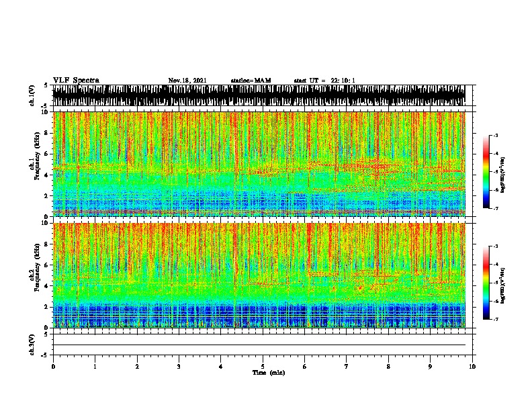This screenshot has height=411, width=532.
Task: Click time axis tick label "2"
Action: [137, 367]
